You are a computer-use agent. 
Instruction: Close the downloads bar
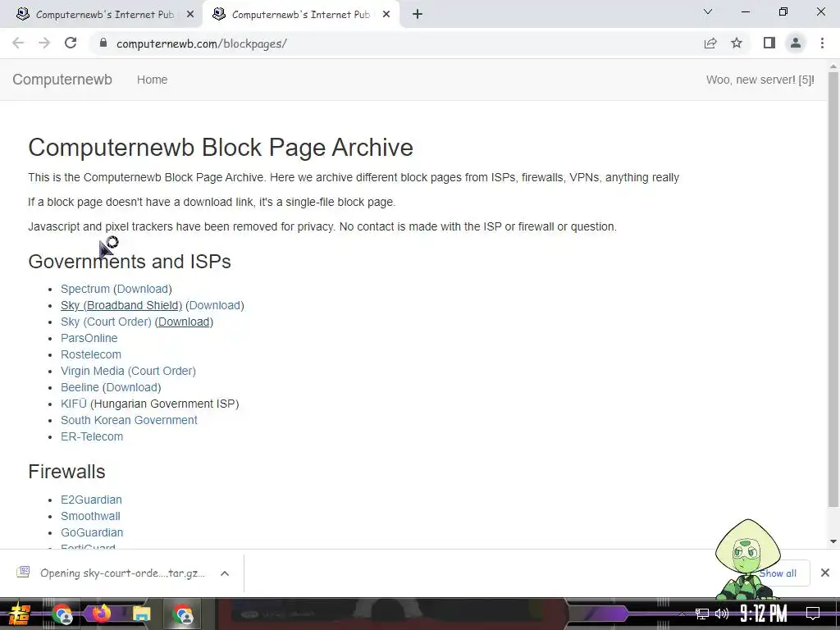point(825,573)
